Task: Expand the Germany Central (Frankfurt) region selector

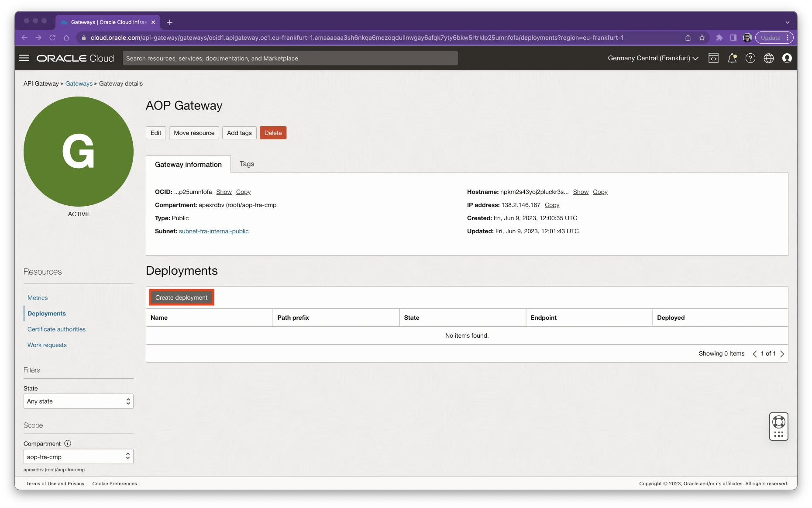Action: [x=653, y=58]
